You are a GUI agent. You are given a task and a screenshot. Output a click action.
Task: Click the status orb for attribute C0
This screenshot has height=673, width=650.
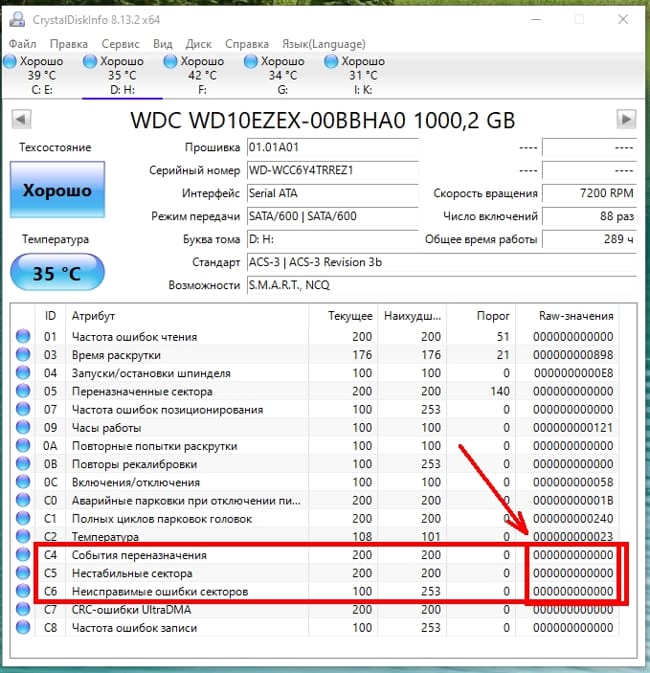(x=23, y=500)
